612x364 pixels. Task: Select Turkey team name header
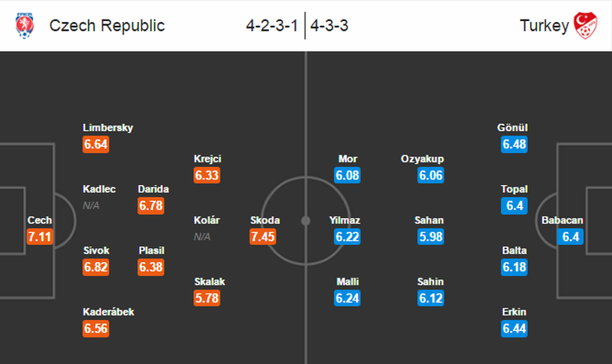544,25
